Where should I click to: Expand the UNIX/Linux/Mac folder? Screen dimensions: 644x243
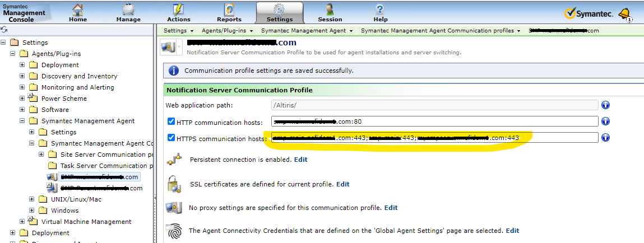coord(32,199)
